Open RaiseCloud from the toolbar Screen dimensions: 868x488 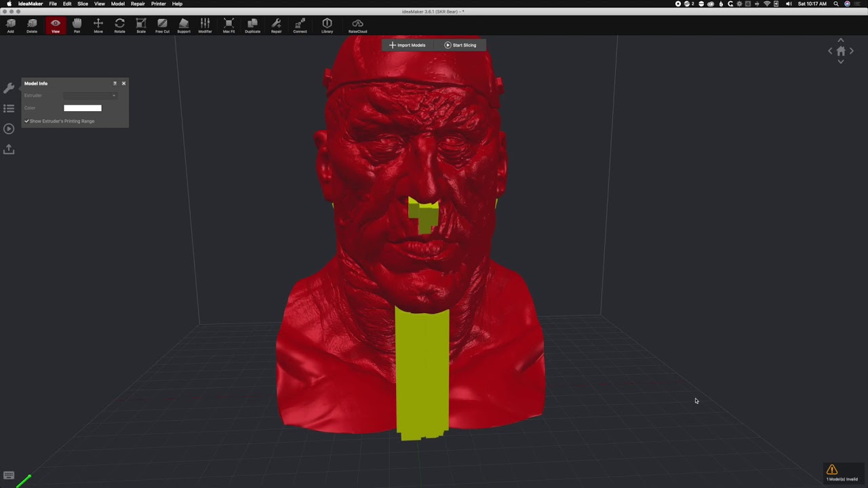pos(357,26)
